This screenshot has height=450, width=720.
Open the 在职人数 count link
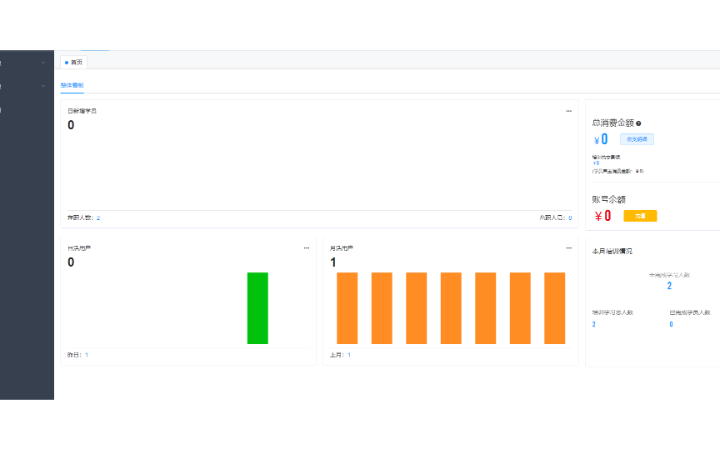(98, 218)
